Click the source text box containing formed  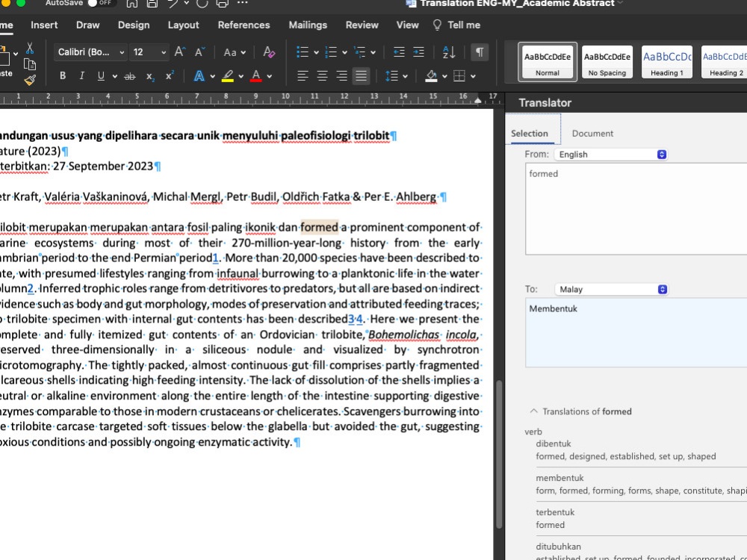point(635,209)
